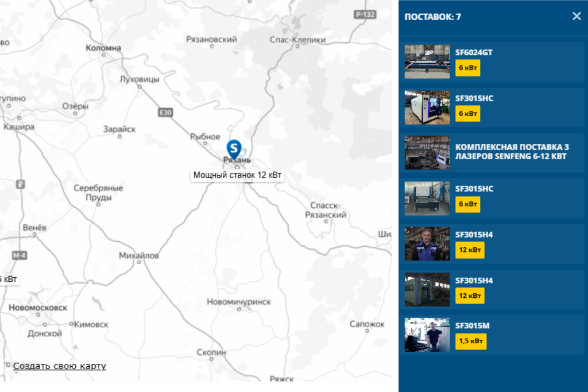Click the SF3015M title text
This screenshot has height=392, width=588.
tap(472, 325)
